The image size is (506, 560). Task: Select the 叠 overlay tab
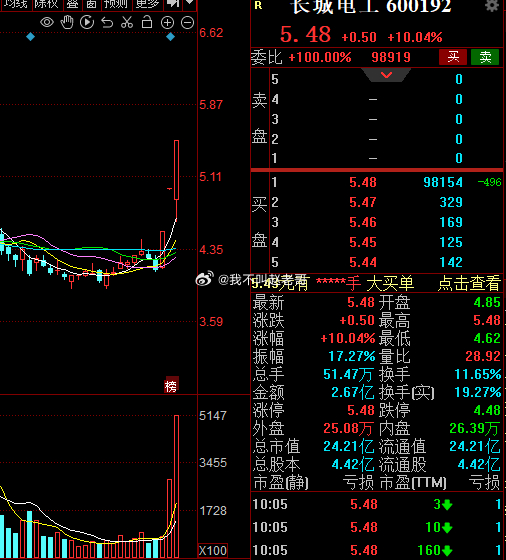tap(72, 4)
